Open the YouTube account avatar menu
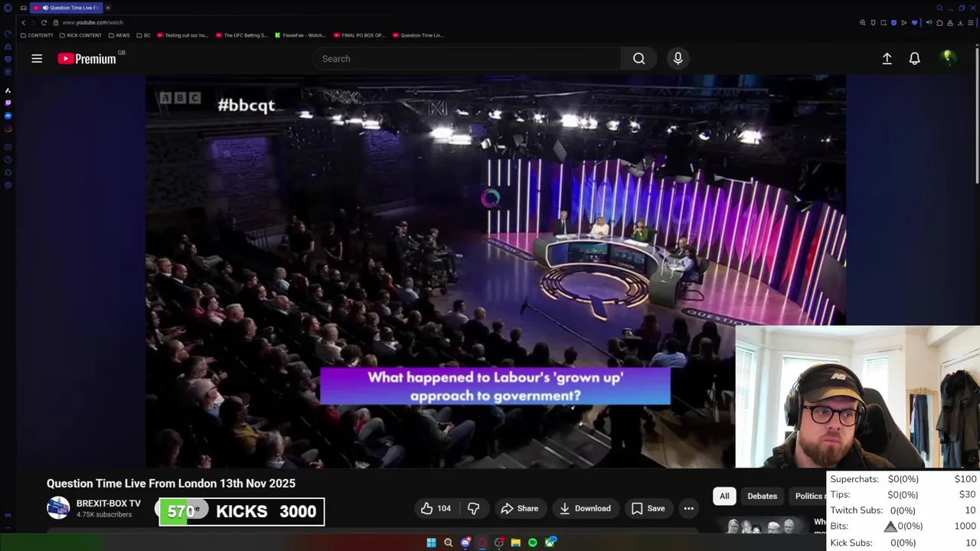This screenshot has height=551, width=980. pyautogui.click(x=948, y=58)
